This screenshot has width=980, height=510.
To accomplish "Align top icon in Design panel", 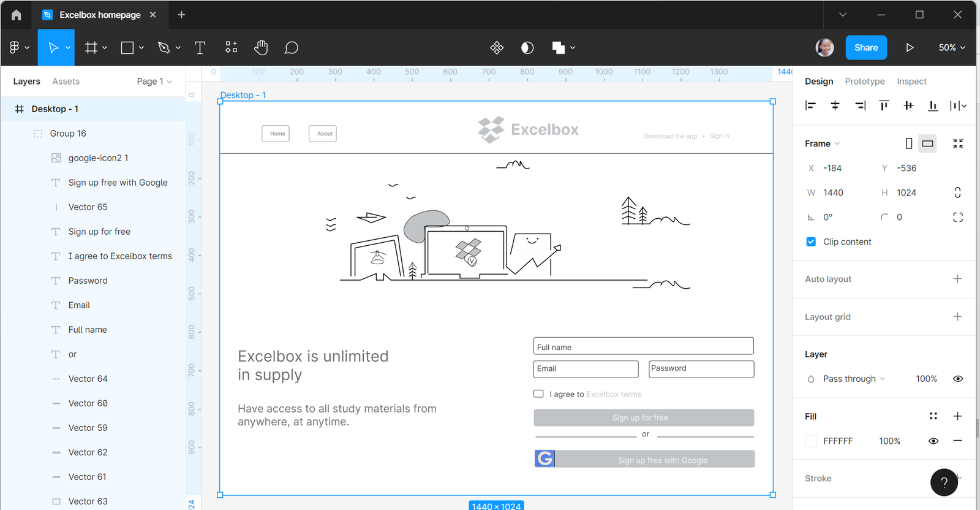I will pyautogui.click(x=884, y=105).
